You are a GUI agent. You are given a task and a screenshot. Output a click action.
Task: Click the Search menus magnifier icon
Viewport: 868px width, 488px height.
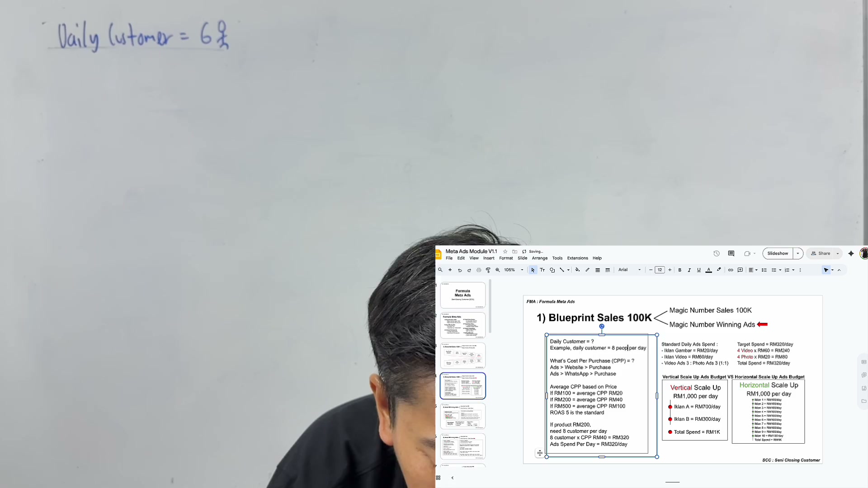pos(440,270)
